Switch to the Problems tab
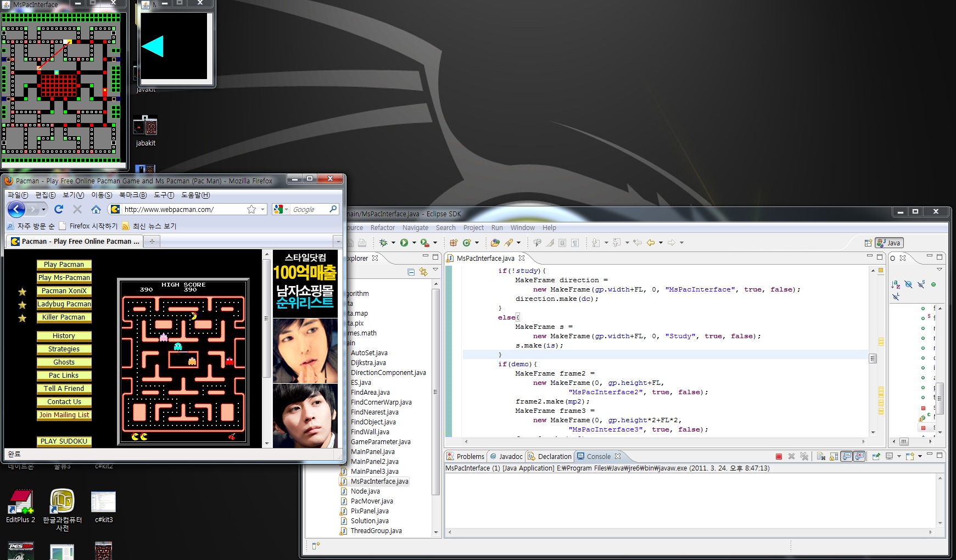Screen dimensions: 956x560 (x=466, y=456)
